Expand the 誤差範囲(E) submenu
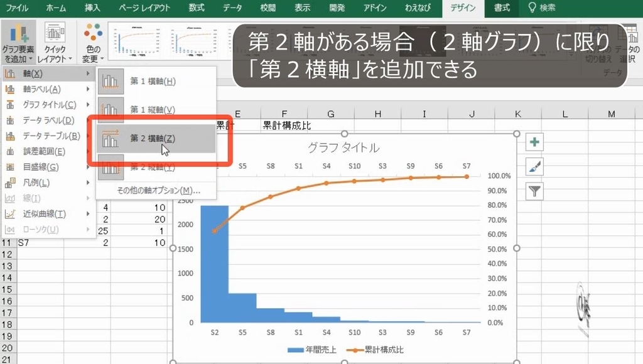This screenshot has height=364, width=643. coord(48,151)
